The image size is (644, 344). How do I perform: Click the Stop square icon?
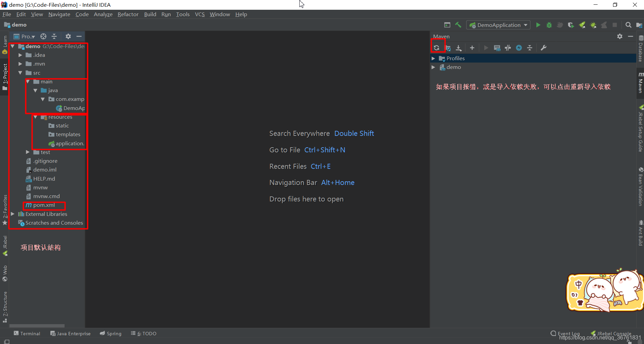615,25
